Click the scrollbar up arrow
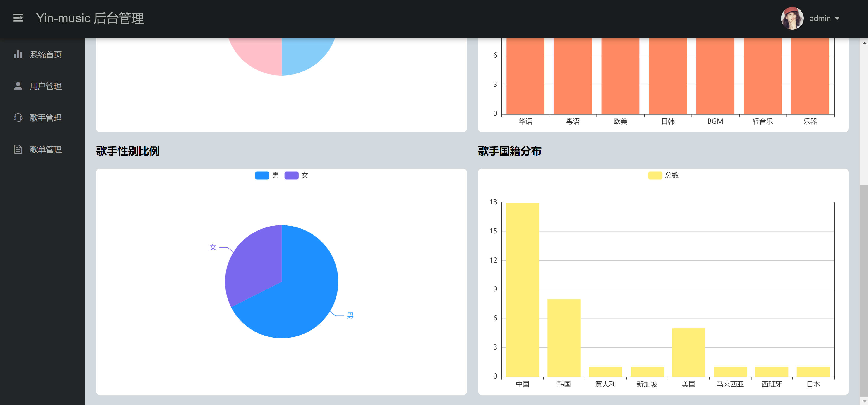Screen dimensions: 868x405 [x=864, y=43]
